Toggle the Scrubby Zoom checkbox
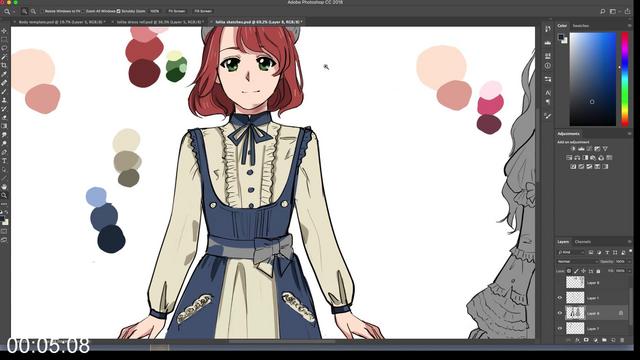Screen dimensions: 640x360 (118, 11)
